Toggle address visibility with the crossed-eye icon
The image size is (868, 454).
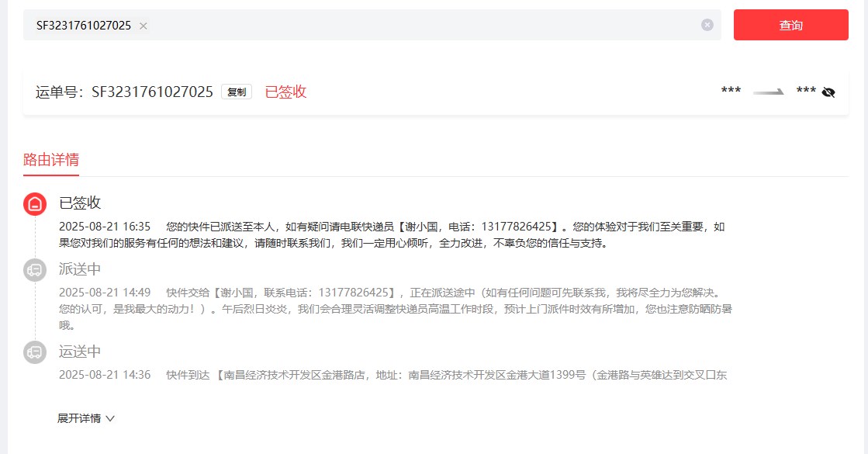pyautogui.click(x=828, y=92)
